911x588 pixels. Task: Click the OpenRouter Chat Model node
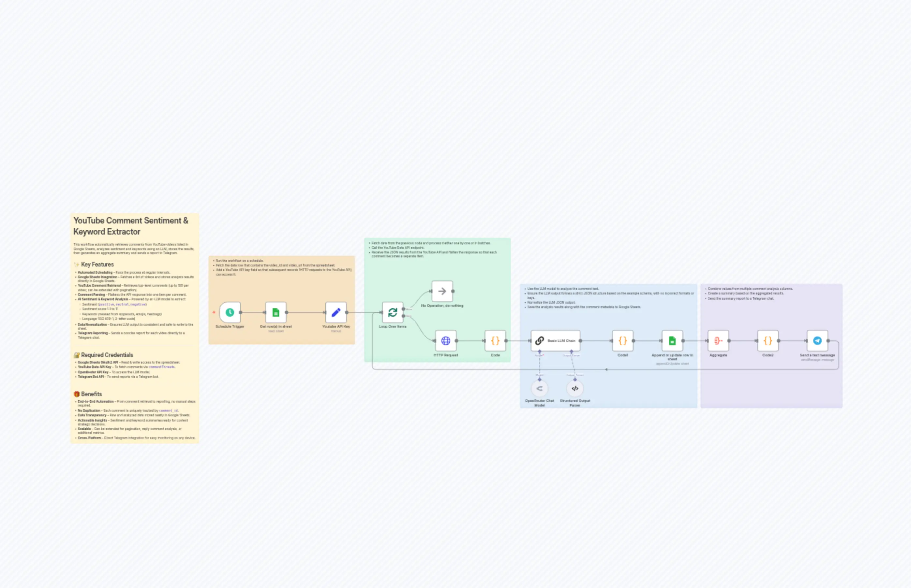(539, 389)
